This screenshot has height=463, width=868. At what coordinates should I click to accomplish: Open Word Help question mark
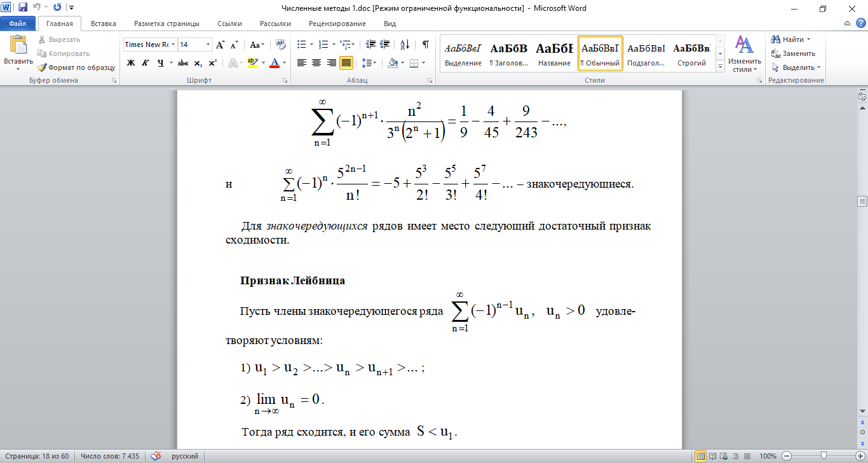click(x=861, y=23)
